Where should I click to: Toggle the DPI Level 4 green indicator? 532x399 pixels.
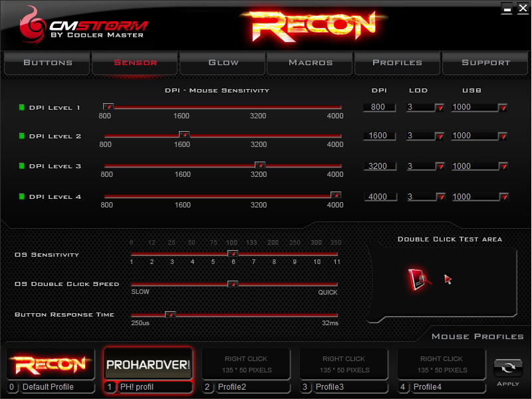22,196
